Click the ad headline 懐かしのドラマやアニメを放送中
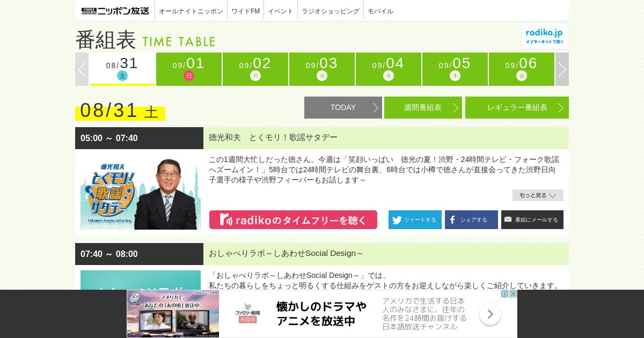Image resolution: width=644 pixels, height=338 pixels. [321, 314]
